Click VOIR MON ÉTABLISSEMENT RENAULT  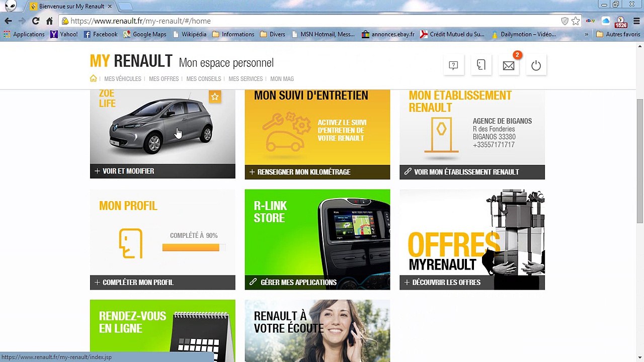coord(472,172)
